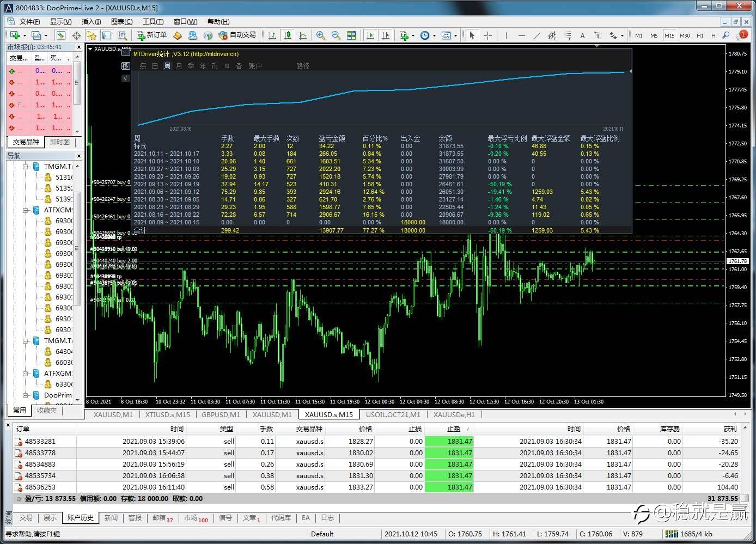Screen dimensions: 756x544
Task: Zoom in on the chart
Action: click(321, 35)
